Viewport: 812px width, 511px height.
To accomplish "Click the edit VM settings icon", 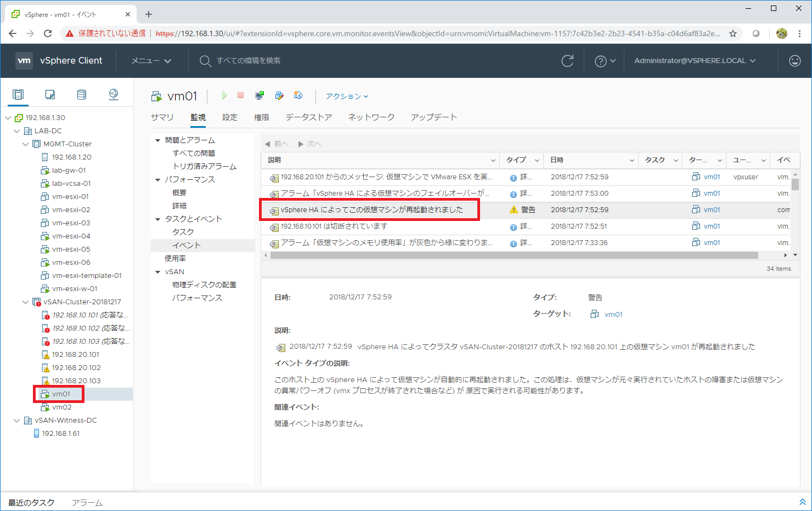I will (x=279, y=95).
